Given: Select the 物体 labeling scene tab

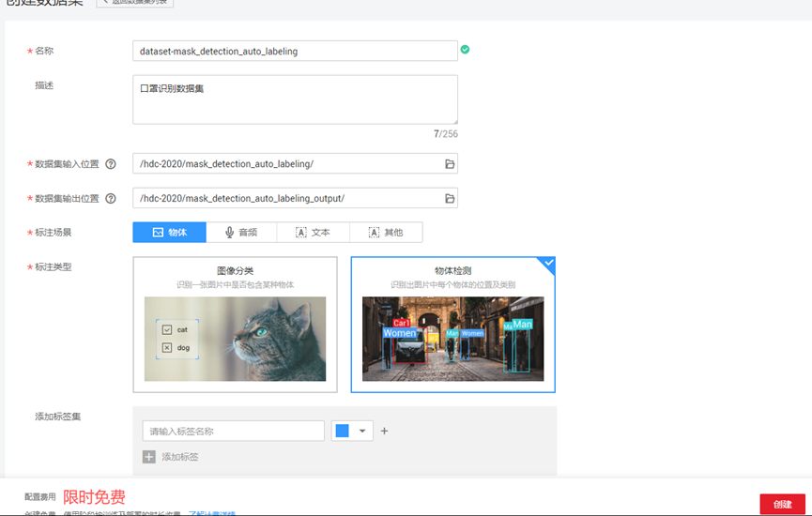Looking at the screenshot, I should click(x=169, y=233).
